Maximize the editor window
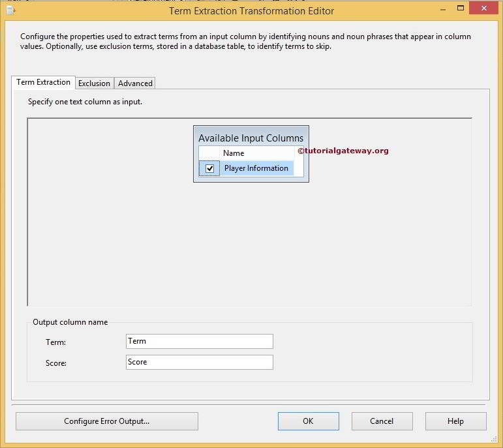 click(461, 8)
